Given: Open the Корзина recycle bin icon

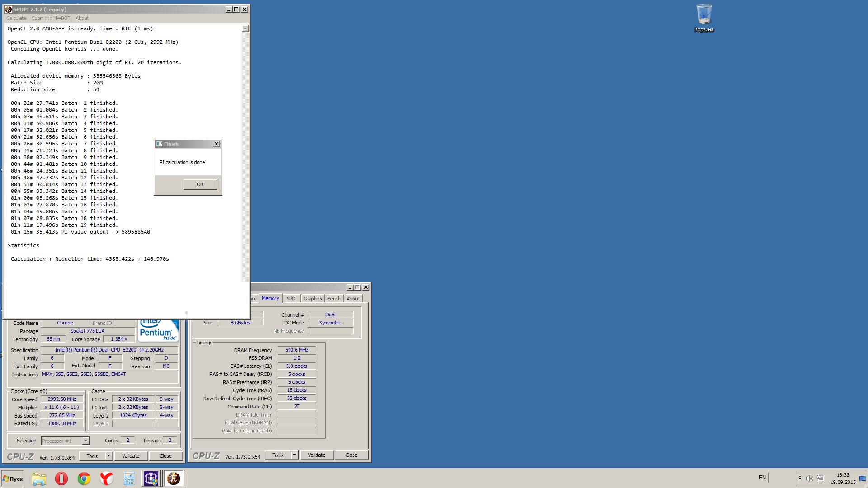Looking at the screenshot, I should point(704,19).
